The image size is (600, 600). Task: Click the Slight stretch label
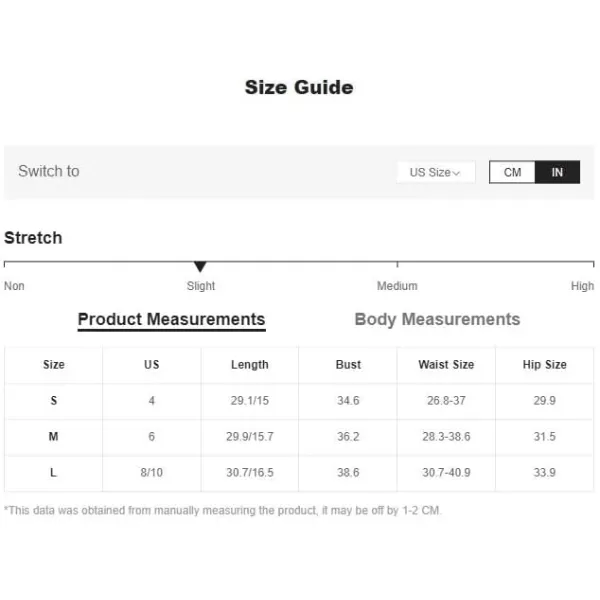pos(201,286)
